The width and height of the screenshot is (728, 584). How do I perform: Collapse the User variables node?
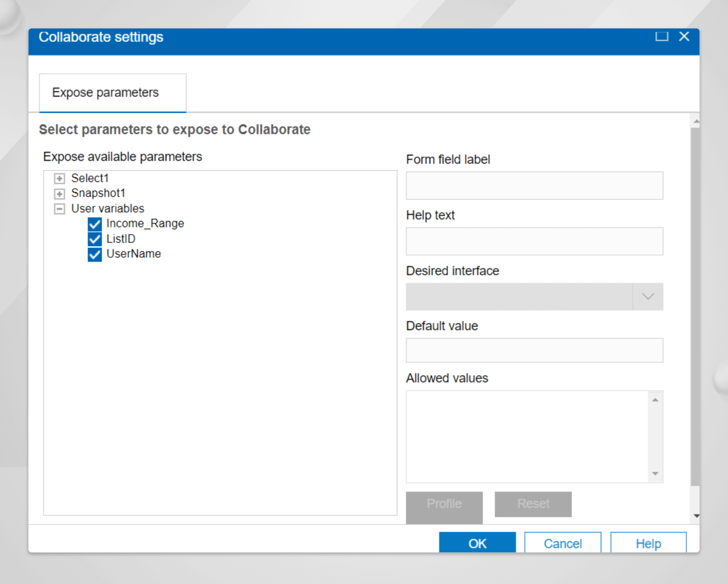tap(59, 209)
